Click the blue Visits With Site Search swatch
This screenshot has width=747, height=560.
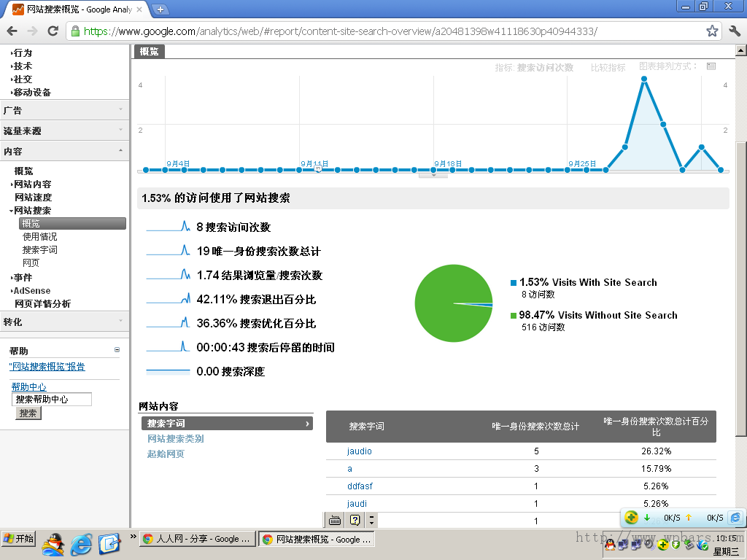coord(514,283)
